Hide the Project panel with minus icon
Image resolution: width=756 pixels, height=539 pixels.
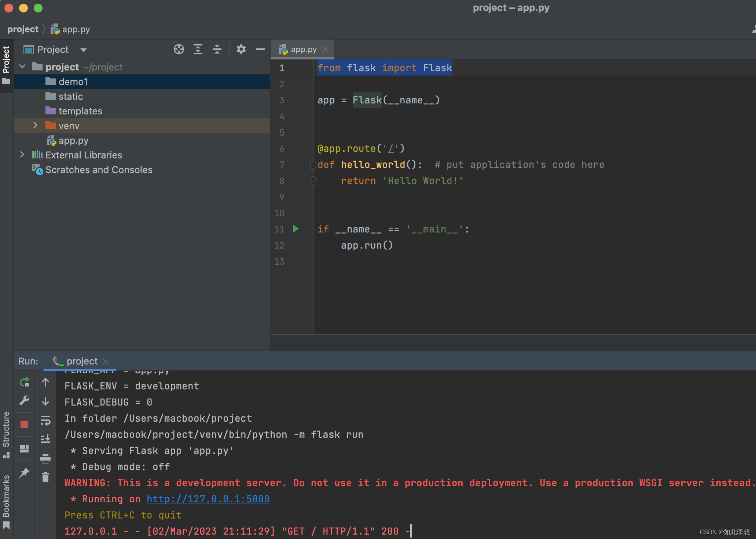(260, 49)
